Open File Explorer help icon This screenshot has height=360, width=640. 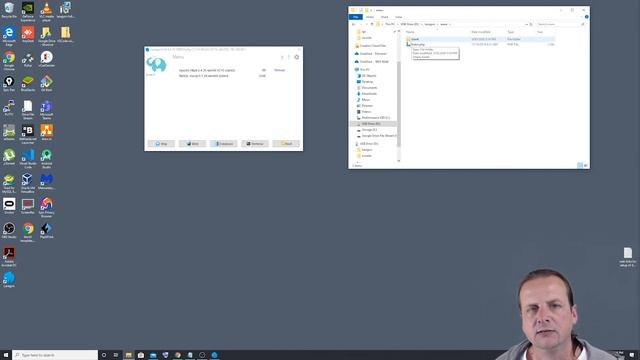click(x=587, y=17)
